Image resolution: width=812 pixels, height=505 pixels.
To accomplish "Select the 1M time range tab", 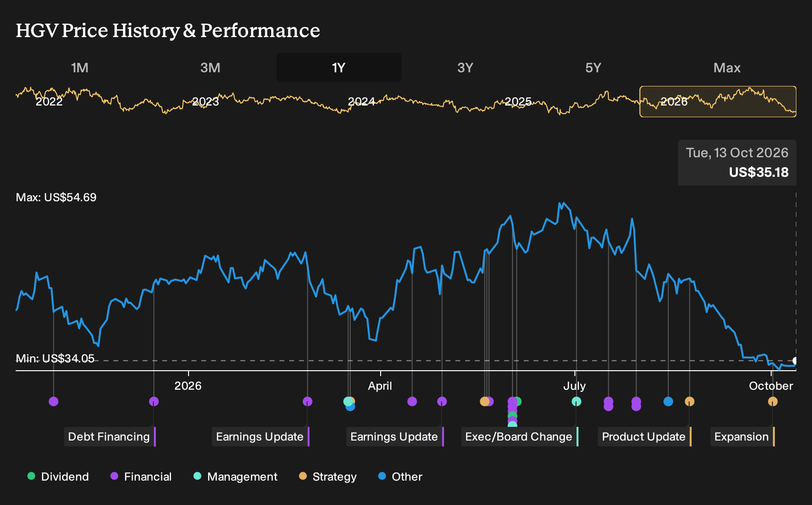I will pyautogui.click(x=80, y=67).
